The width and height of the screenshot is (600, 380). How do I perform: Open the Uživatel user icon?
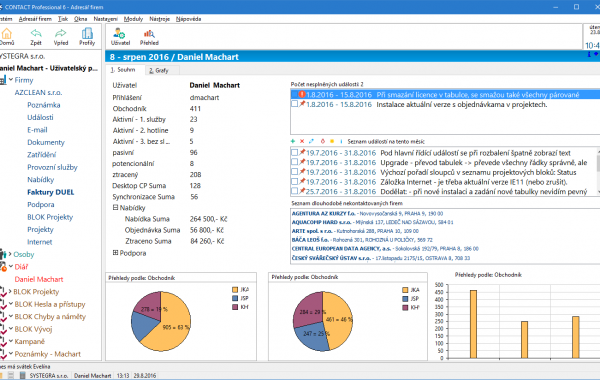pos(120,34)
